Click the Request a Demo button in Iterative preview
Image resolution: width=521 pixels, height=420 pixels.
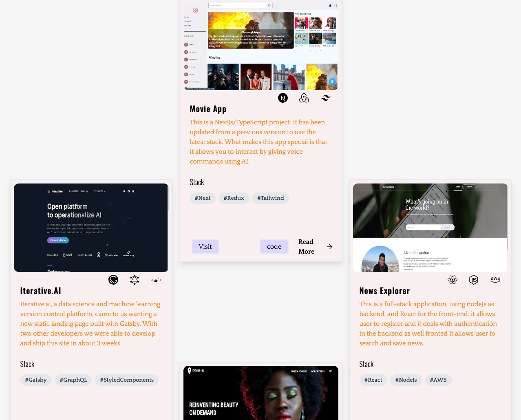click(x=58, y=240)
